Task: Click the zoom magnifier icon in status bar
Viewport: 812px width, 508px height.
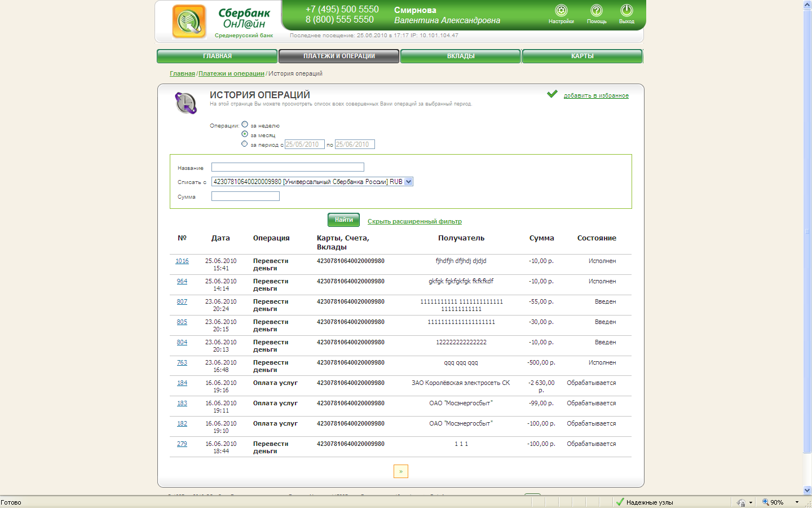Action: click(x=766, y=502)
